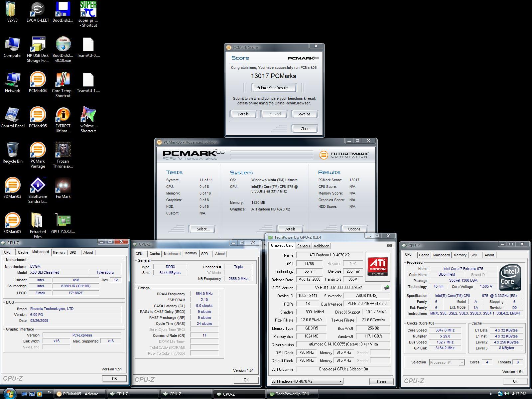Launch EVEREST Ultimate shortcut
This screenshot has width=532, height=399.
tap(63, 115)
